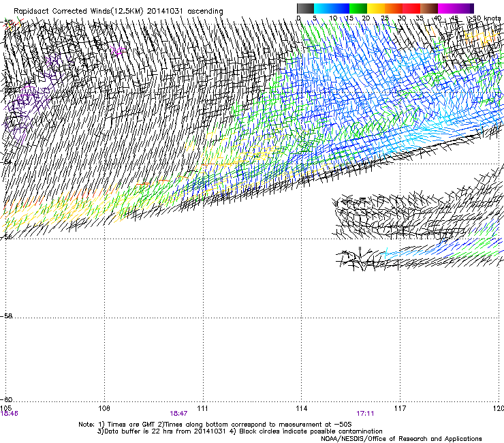Image resolution: width=504 pixels, height=443 pixels.
Task: Click the date '20141031' in the title
Action: pos(165,11)
